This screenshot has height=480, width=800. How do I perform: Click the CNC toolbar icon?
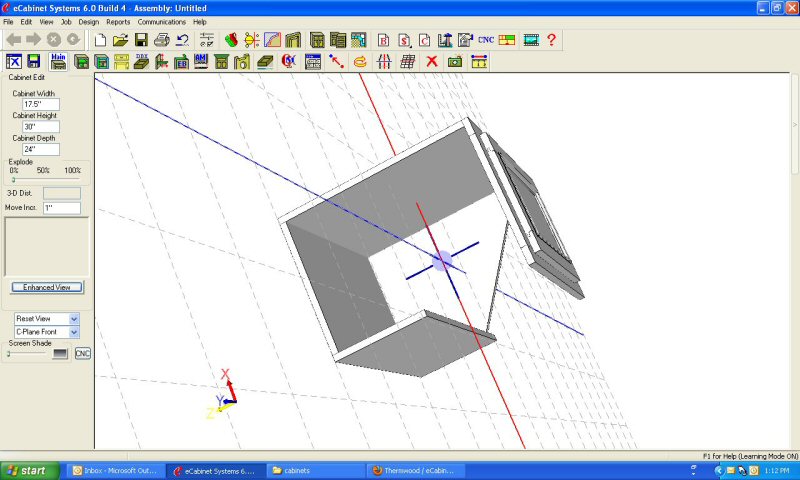(486, 40)
